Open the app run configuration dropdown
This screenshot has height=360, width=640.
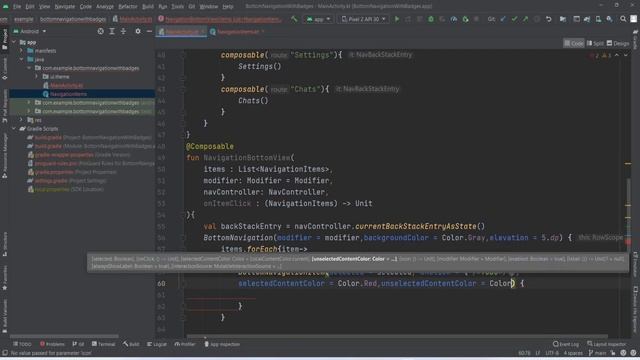(319, 19)
